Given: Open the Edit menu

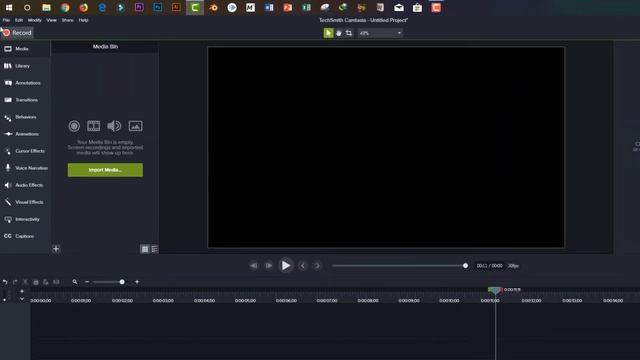Looking at the screenshot, I should 19,20.
